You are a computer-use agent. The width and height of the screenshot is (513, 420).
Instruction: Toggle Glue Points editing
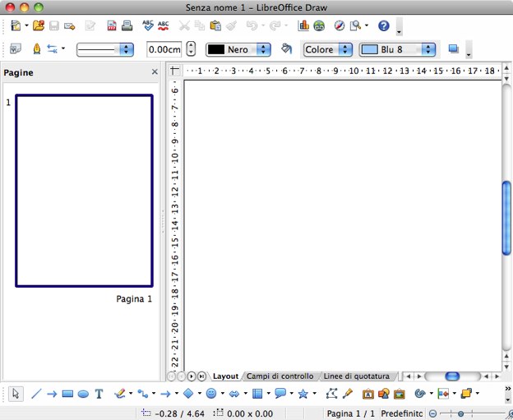click(348, 394)
